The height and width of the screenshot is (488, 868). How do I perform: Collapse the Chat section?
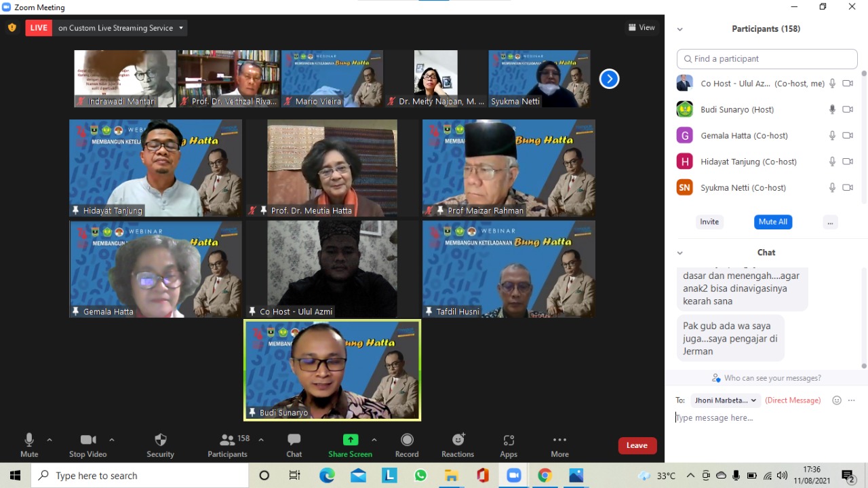[679, 252]
